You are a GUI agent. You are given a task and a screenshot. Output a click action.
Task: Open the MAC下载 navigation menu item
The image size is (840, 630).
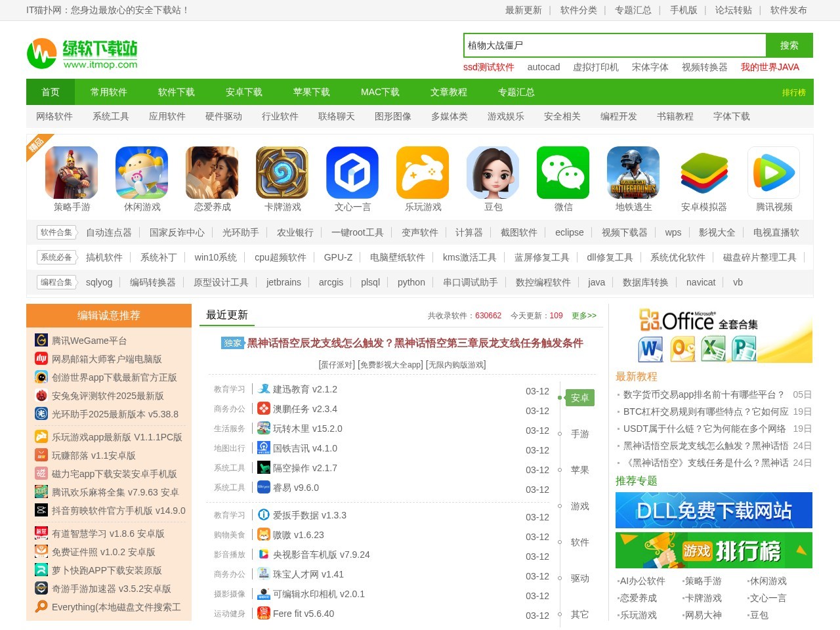pos(380,92)
